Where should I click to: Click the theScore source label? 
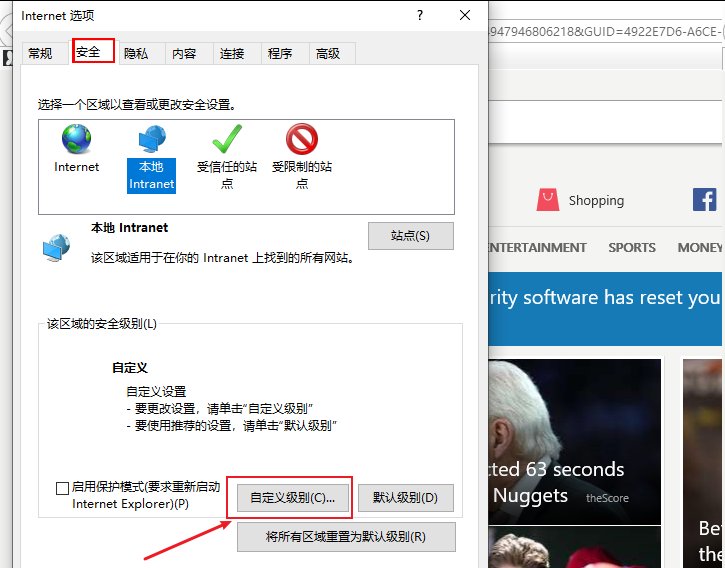coord(607,498)
